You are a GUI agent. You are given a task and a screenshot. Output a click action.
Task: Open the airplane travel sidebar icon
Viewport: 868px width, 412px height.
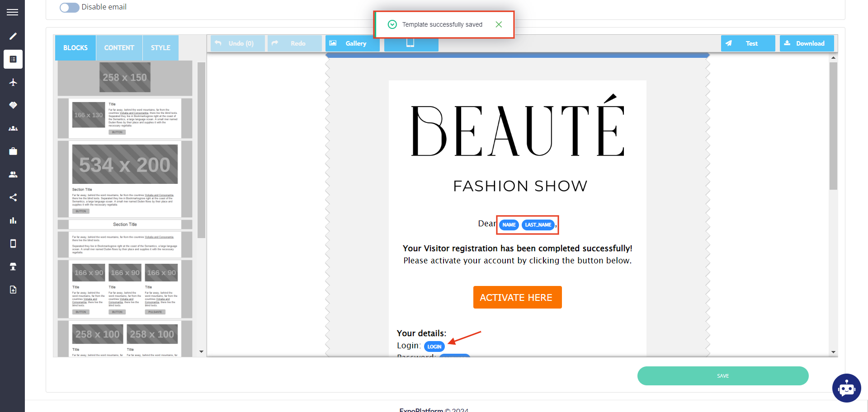pos(13,82)
